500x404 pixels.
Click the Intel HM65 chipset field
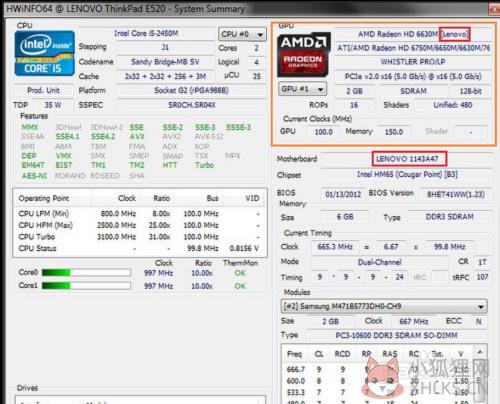[x=407, y=174]
